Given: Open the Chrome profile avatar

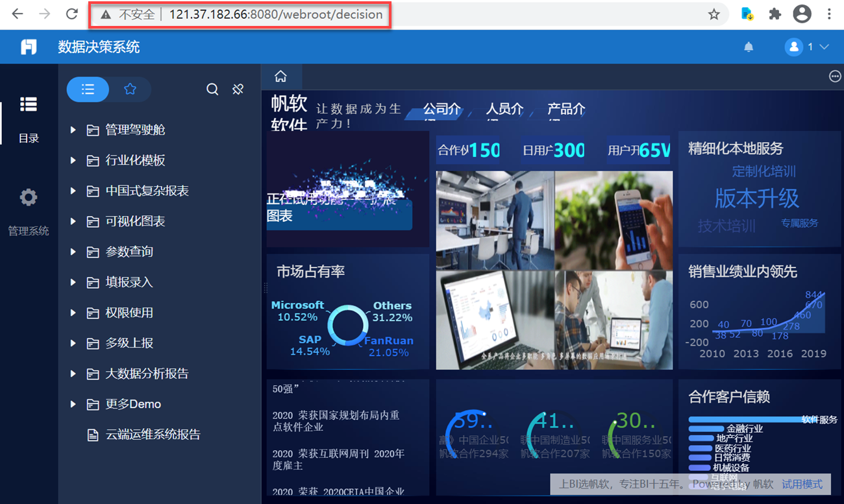Looking at the screenshot, I should [x=802, y=14].
